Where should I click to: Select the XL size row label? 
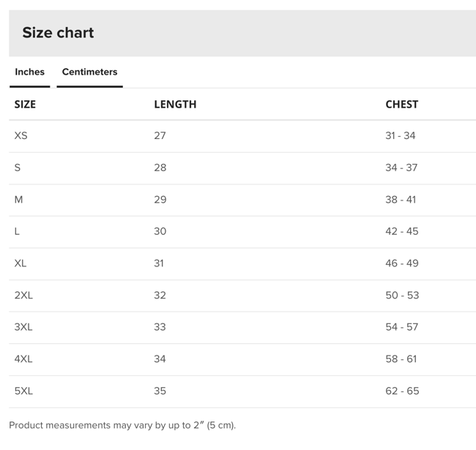pos(20,263)
